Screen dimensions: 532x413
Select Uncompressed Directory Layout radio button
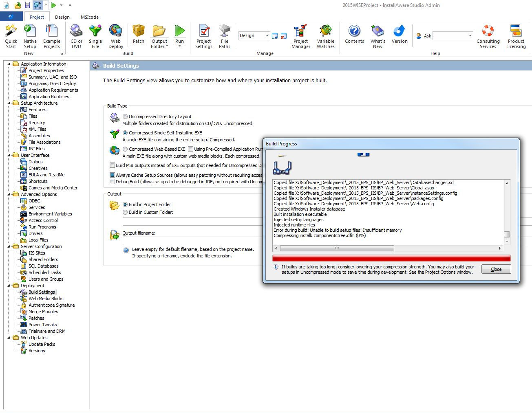(125, 116)
